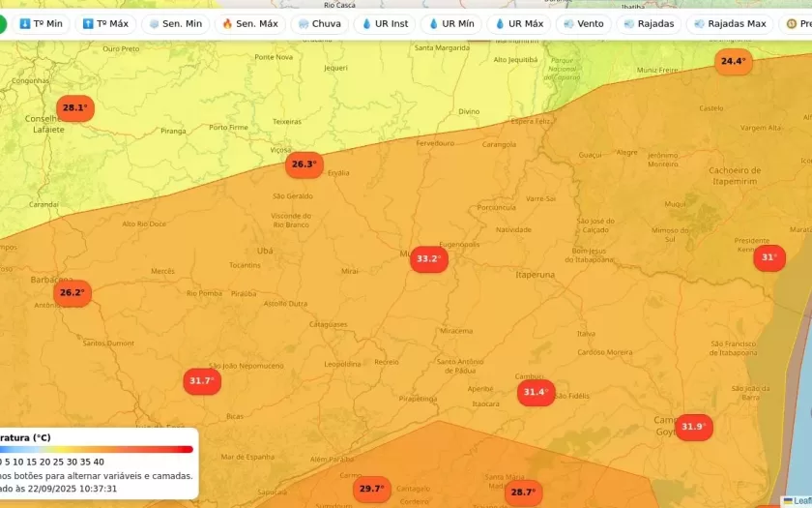Choose the UR Mín humidity option
Screen dimensions: 812x508
pos(451,23)
